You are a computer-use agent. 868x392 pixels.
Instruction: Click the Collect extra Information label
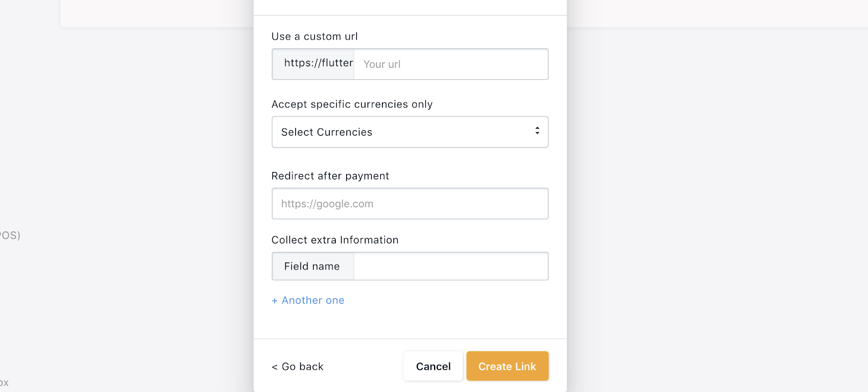click(x=335, y=240)
